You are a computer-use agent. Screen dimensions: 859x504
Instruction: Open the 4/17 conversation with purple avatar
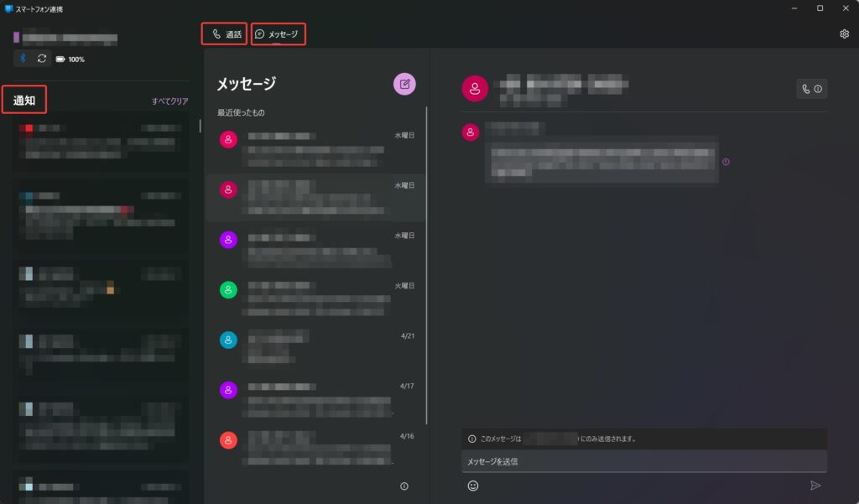316,398
